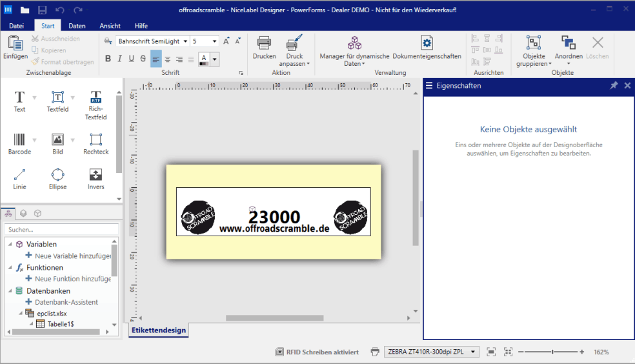Click the open folder icon in title bar

(25, 10)
